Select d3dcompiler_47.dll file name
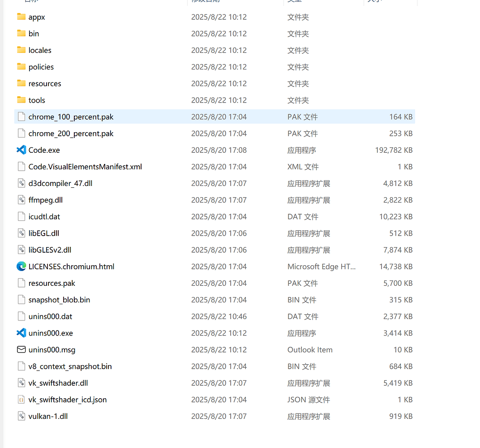 [60, 183]
